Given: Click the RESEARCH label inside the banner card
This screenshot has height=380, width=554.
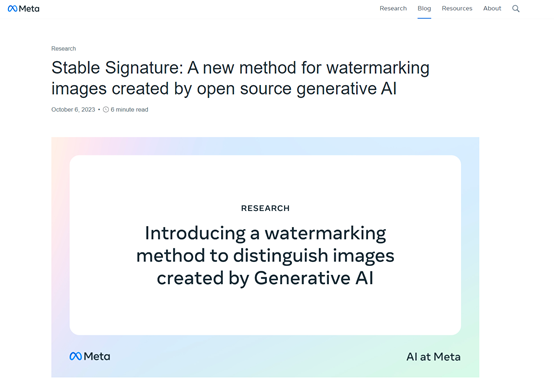Looking at the screenshot, I should (265, 208).
